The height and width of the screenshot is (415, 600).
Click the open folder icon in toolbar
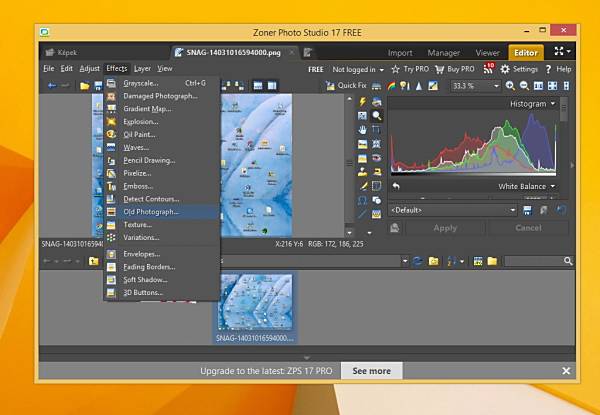[85, 86]
